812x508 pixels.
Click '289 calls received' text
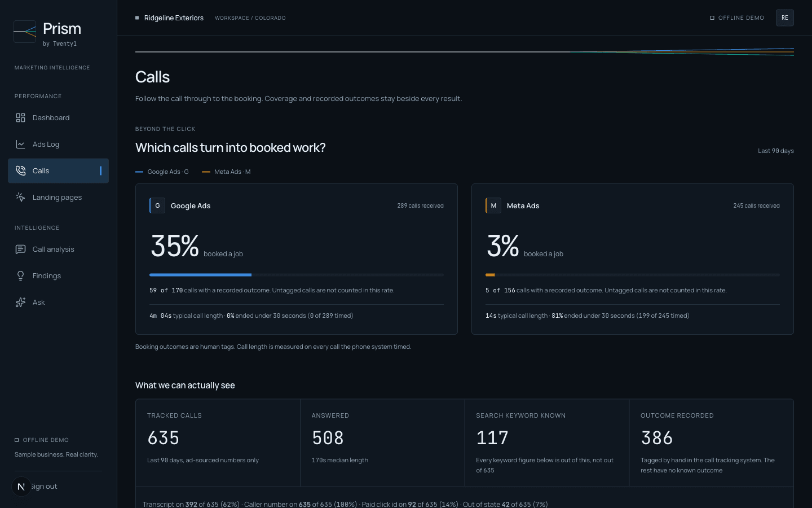click(x=420, y=205)
